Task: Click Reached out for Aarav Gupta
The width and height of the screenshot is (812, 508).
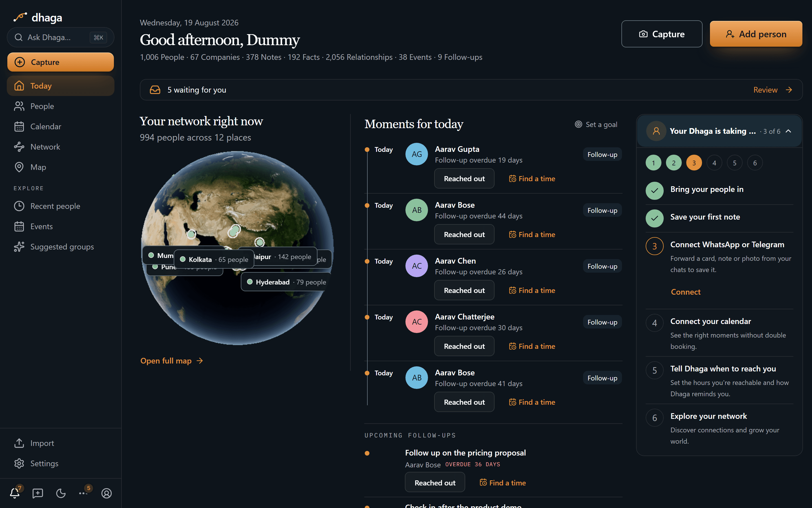Action: point(464,178)
